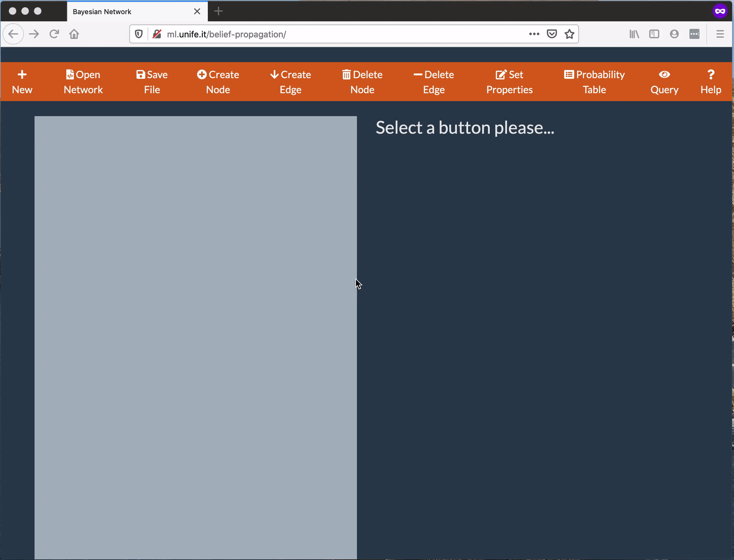This screenshot has height=560, width=734.
Task: Open the Probability Table editor
Action: [594, 82]
